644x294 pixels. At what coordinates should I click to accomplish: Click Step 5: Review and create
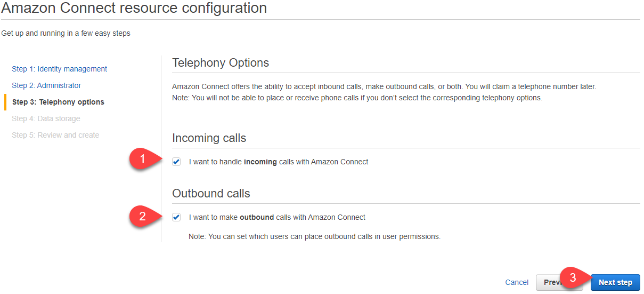[55, 135]
